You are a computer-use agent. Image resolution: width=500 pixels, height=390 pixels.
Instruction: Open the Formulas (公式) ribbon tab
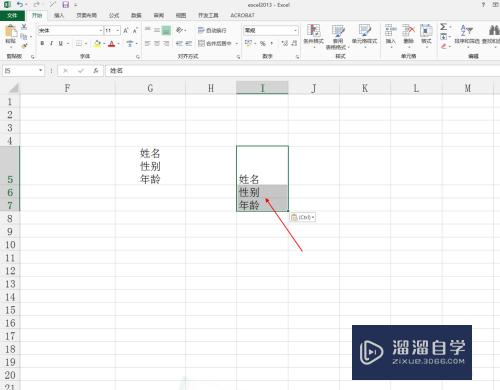point(114,15)
